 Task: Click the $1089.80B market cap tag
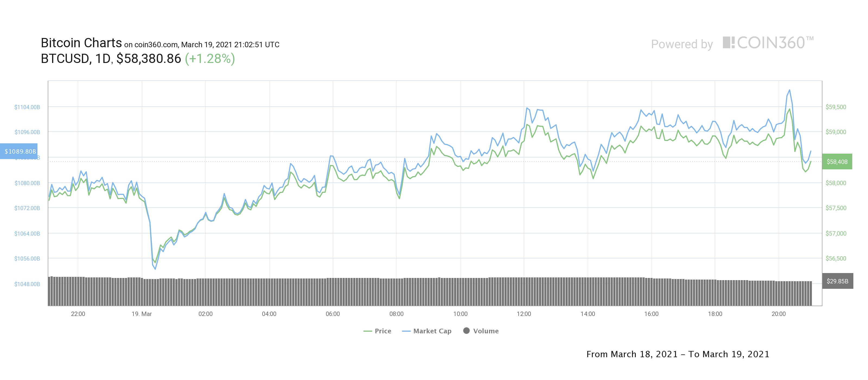pos(19,151)
